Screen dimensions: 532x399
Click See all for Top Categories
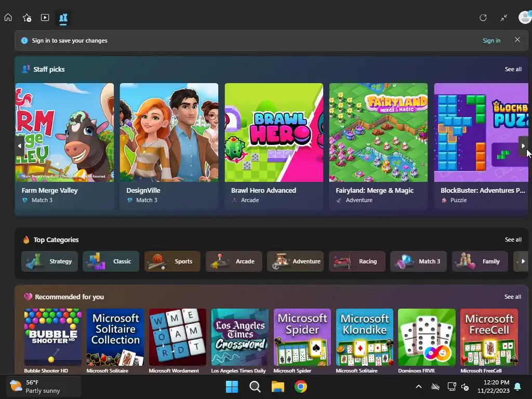[513, 240]
